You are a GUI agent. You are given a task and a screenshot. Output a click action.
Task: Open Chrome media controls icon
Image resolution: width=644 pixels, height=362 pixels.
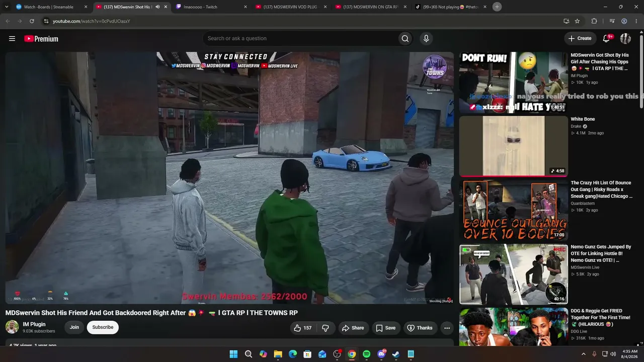612,21
